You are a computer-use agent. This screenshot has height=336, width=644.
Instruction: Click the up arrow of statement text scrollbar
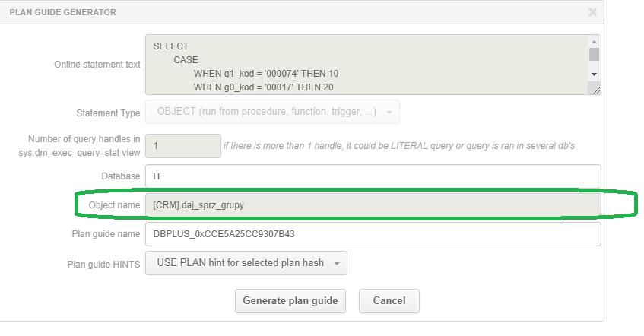(594, 42)
